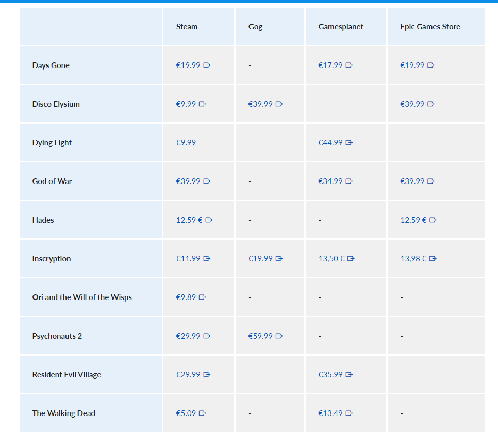Click external-link icon beside Inscryption 13,98 € price

(x=433, y=259)
